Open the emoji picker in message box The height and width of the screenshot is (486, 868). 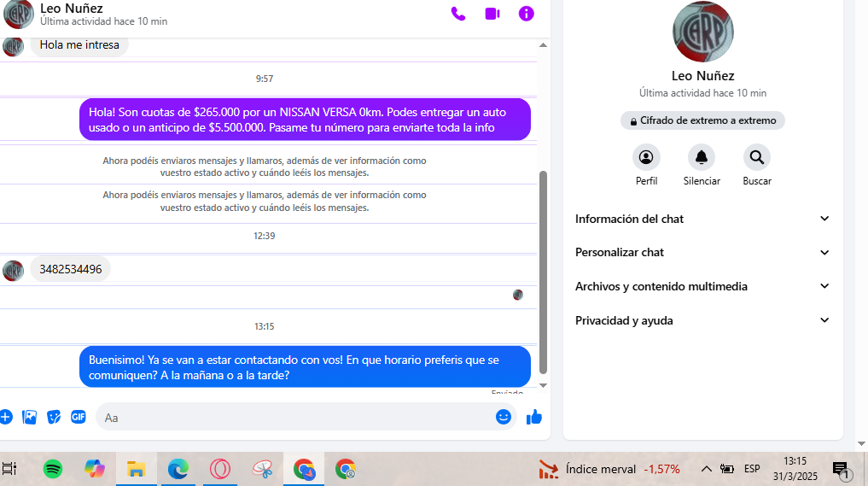click(504, 417)
